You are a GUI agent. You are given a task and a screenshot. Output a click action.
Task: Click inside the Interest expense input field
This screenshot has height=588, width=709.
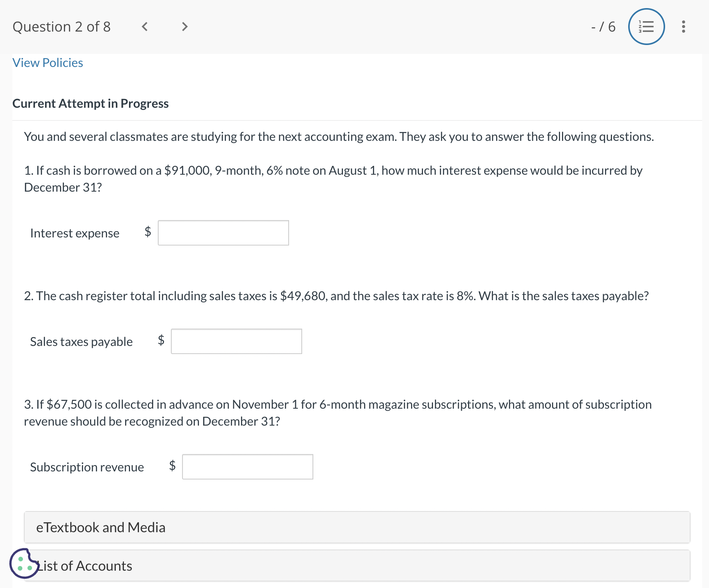tap(223, 232)
